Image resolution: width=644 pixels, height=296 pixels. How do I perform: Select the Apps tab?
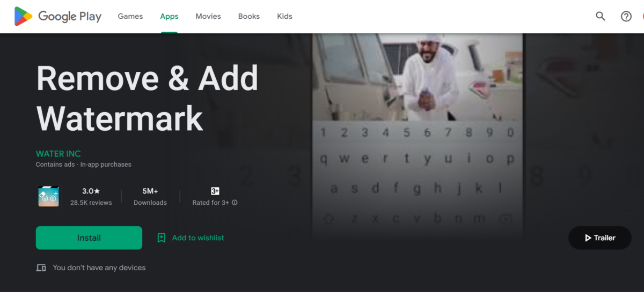169,16
